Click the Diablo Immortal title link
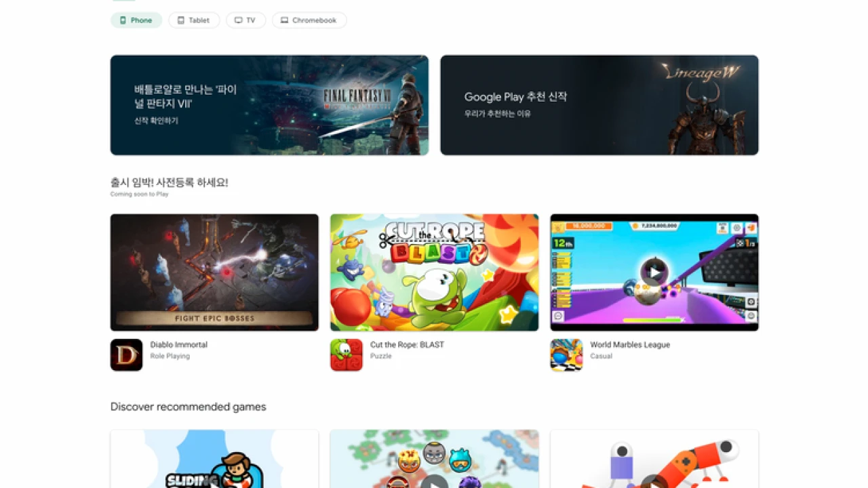868x488 pixels. click(x=178, y=344)
